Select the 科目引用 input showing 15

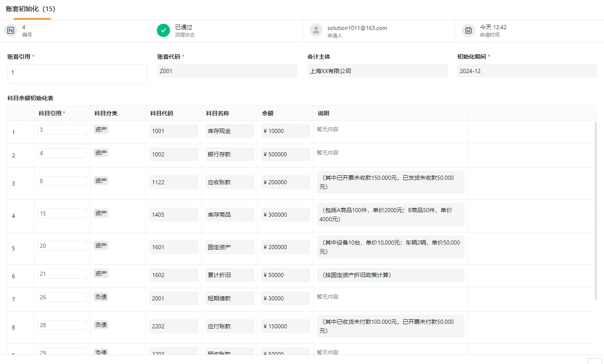point(62,213)
